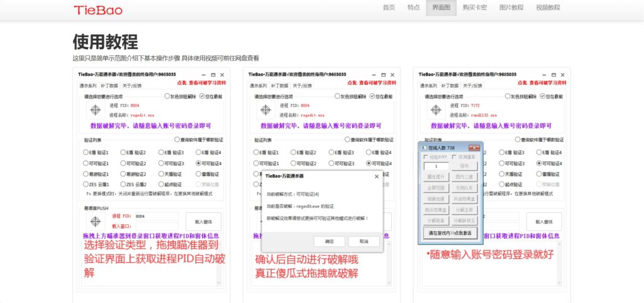Toggle 总在最前 in third screenshot
644x303 pixels.
(x=551, y=96)
